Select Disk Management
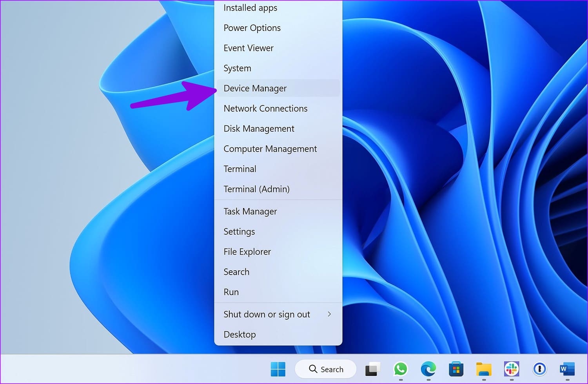The image size is (588, 384). tap(259, 129)
